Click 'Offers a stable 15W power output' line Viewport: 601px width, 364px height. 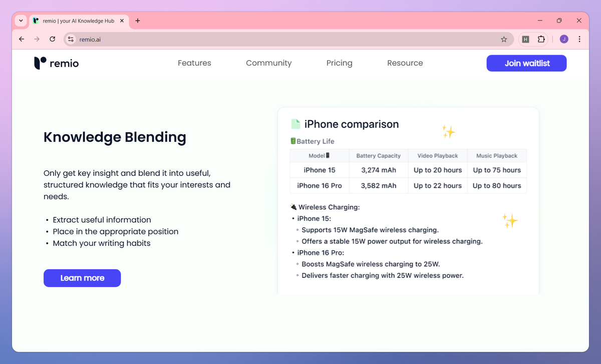click(392, 241)
